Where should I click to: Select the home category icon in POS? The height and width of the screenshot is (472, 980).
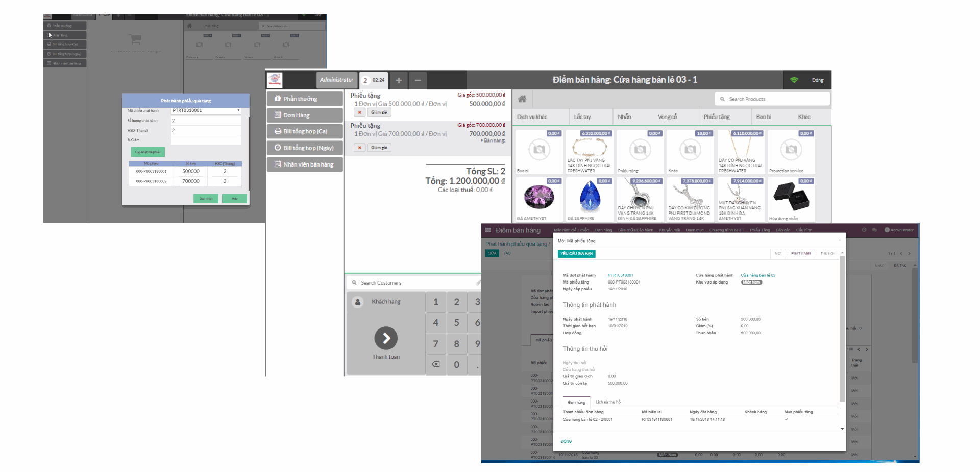[522, 99]
